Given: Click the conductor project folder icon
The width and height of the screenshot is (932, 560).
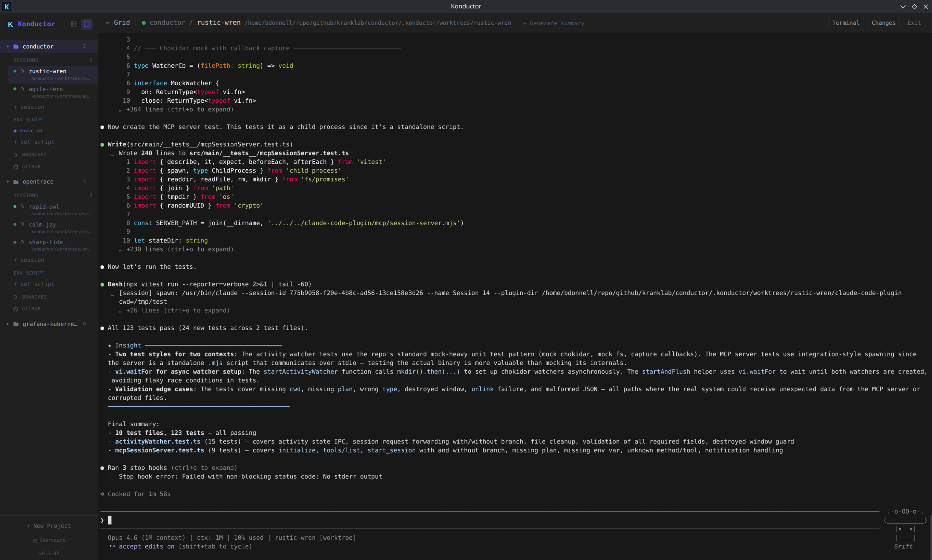Looking at the screenshot, I should pos(16,46).
